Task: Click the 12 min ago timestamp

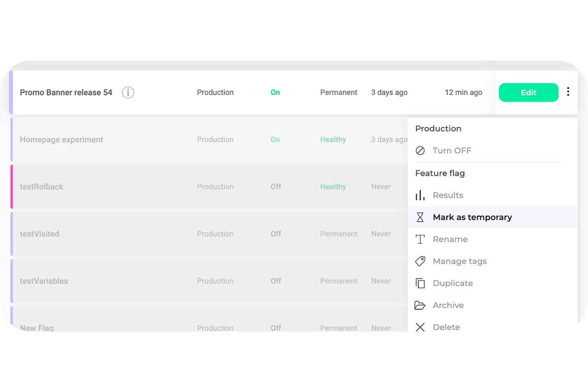Action: pyautogui.click(x=464, y=93)
